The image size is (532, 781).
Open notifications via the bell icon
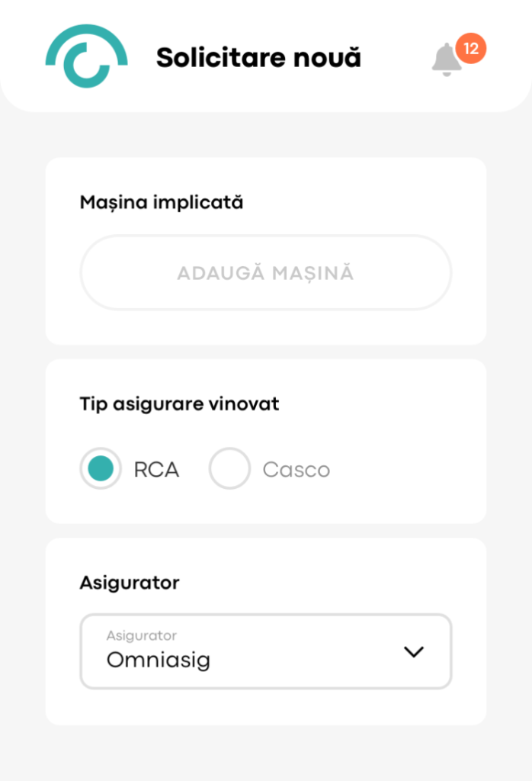point(446,59)
